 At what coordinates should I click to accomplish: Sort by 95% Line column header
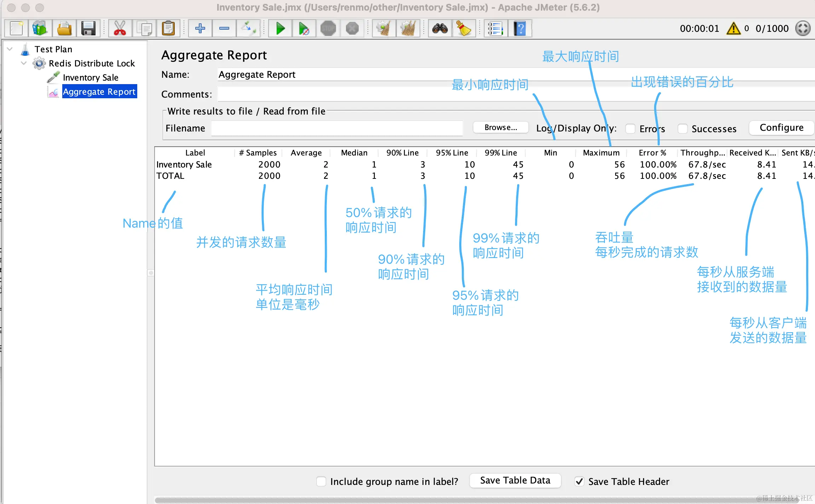click(452, 153)
